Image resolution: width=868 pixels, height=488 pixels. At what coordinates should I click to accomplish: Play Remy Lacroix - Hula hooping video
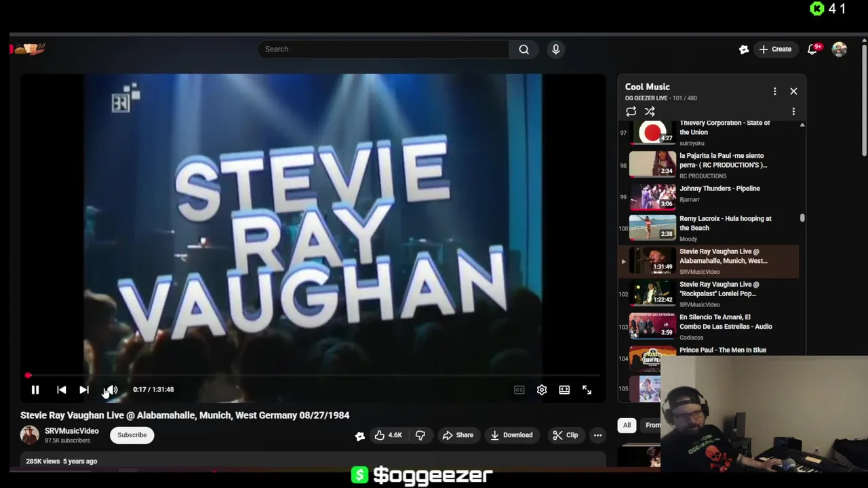(x=709, y=228)
